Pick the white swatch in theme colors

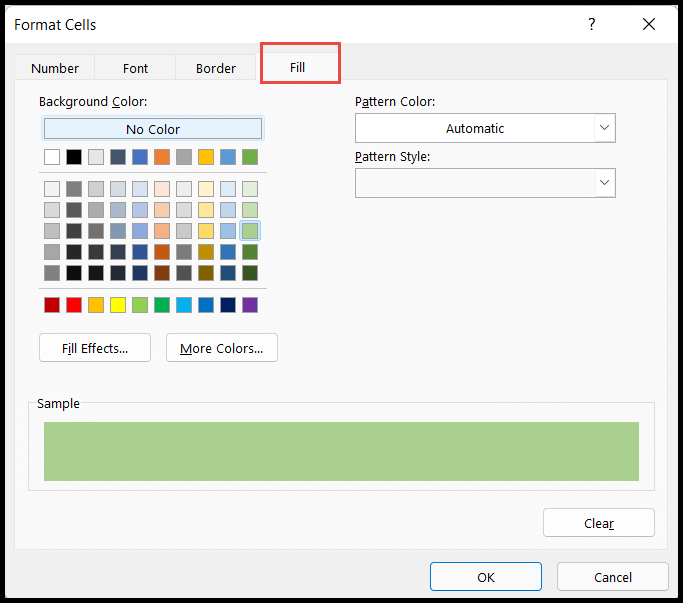click(52, 157)
